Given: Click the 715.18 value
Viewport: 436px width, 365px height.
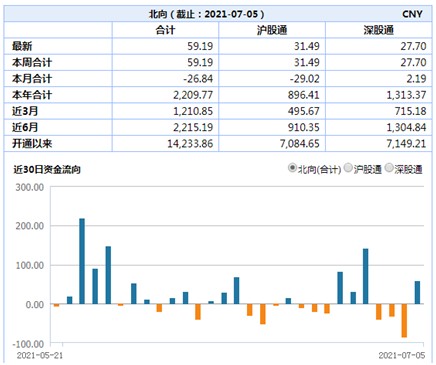Looking at the screenshot, I should tap(411, 111).
